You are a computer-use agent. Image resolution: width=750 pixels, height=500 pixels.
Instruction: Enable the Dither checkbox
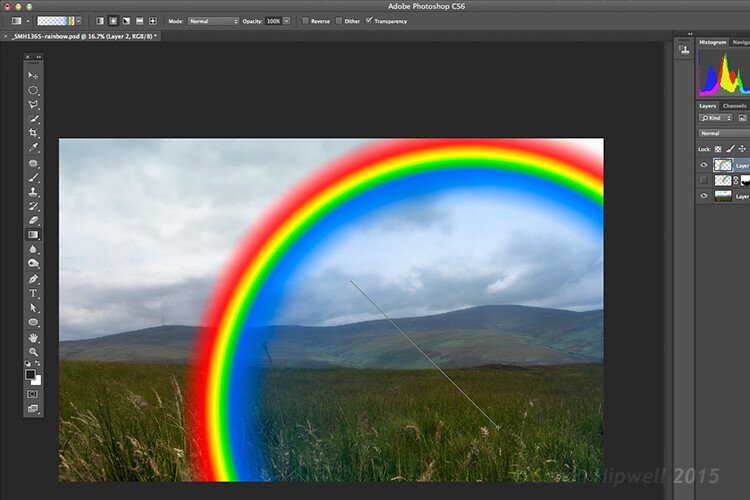pyautogui.click(x=339, y=21)
